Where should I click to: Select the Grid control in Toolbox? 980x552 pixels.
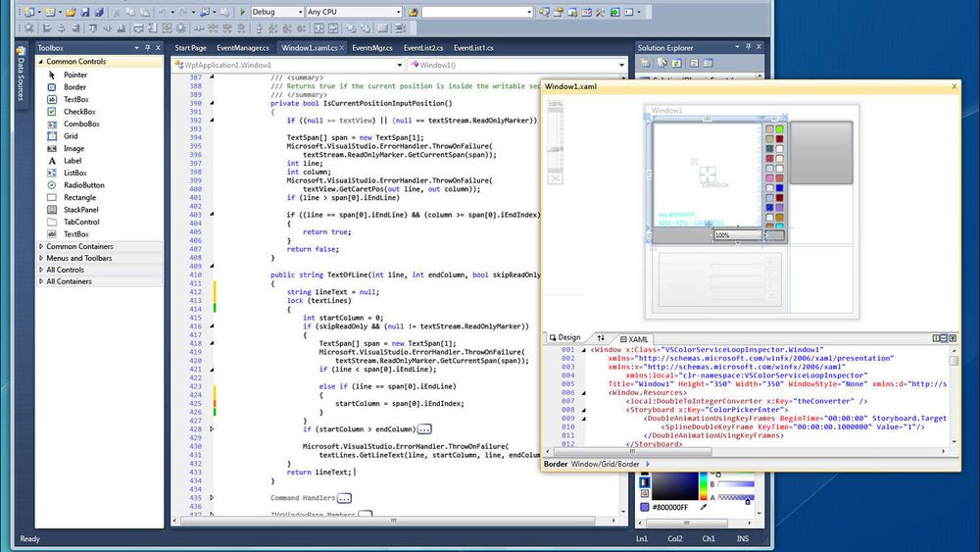click(71, 135)
